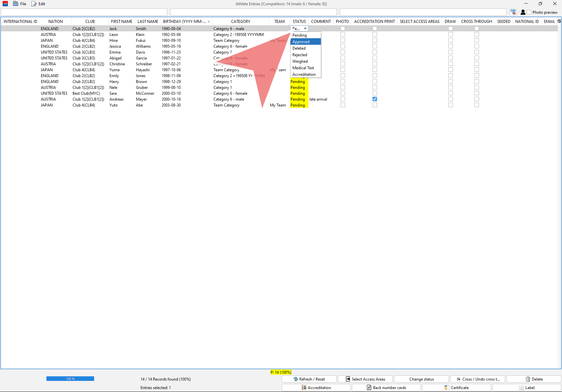Enable the Photo preview checkbox
Screen dimensions: 562x392
(529, 12)
